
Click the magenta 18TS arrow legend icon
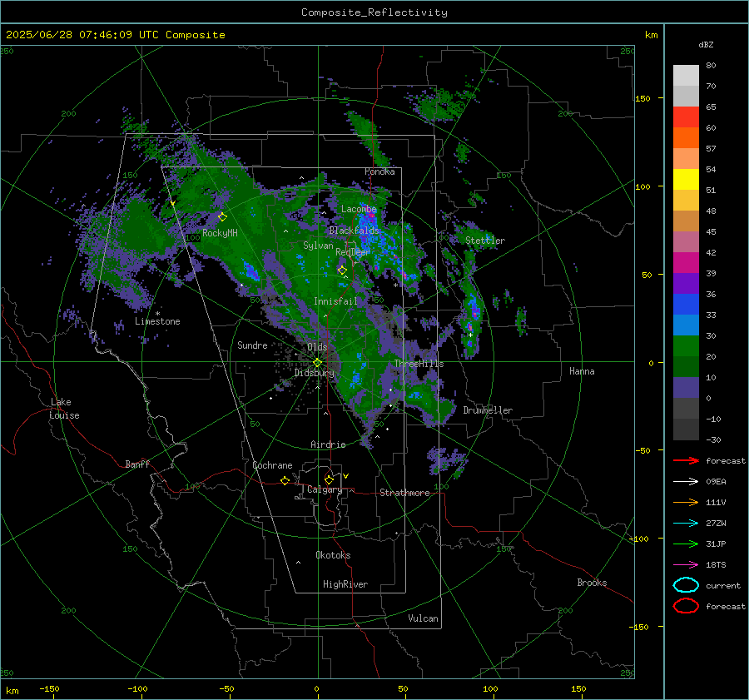tap(686, 565)
